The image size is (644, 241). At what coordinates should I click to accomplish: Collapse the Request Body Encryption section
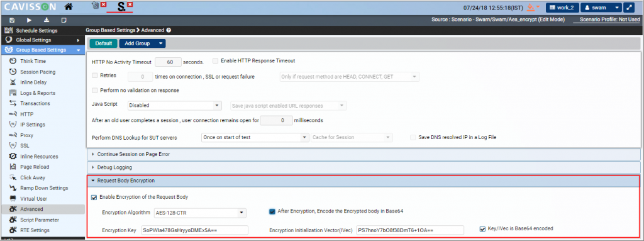click(364, 181)
